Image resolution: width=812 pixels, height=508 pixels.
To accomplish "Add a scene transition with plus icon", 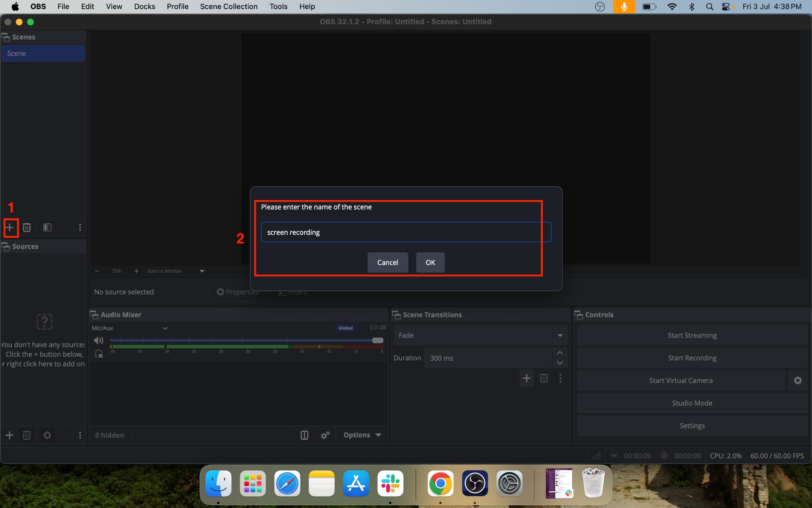I will click(527, 378).
